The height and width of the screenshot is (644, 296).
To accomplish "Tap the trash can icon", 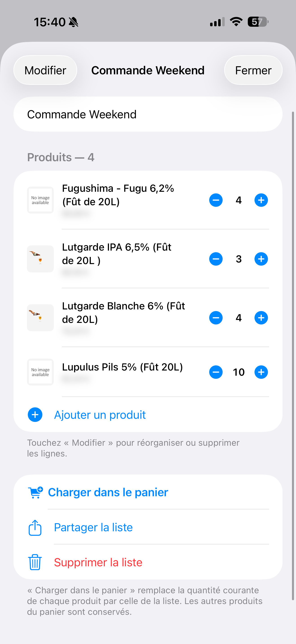I will click(x=35, y=562).
